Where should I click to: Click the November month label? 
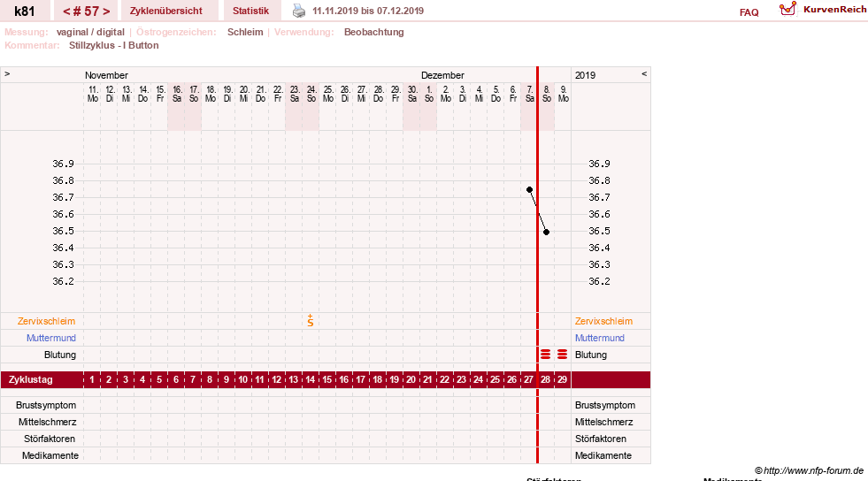click(106, 75)
